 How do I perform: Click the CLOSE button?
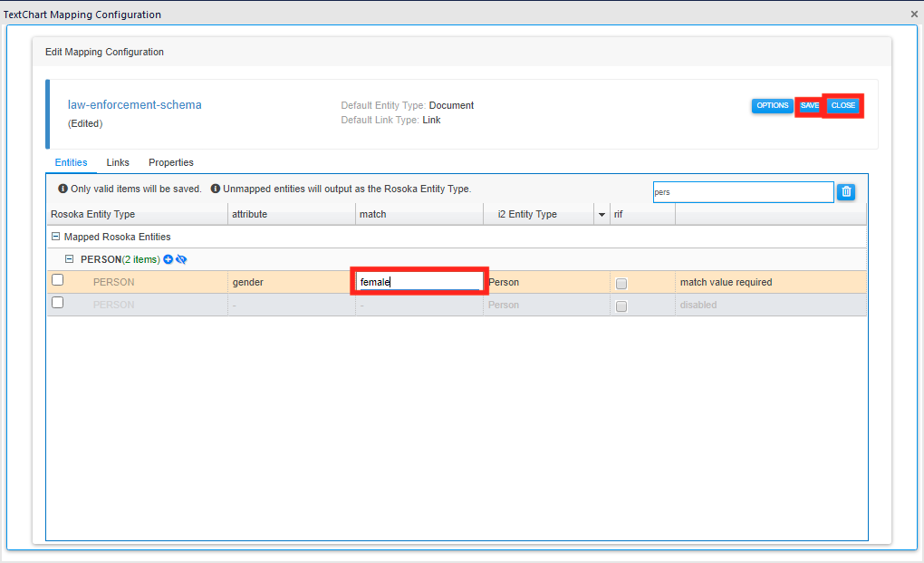pyautogui.click(x=842, y=105)
